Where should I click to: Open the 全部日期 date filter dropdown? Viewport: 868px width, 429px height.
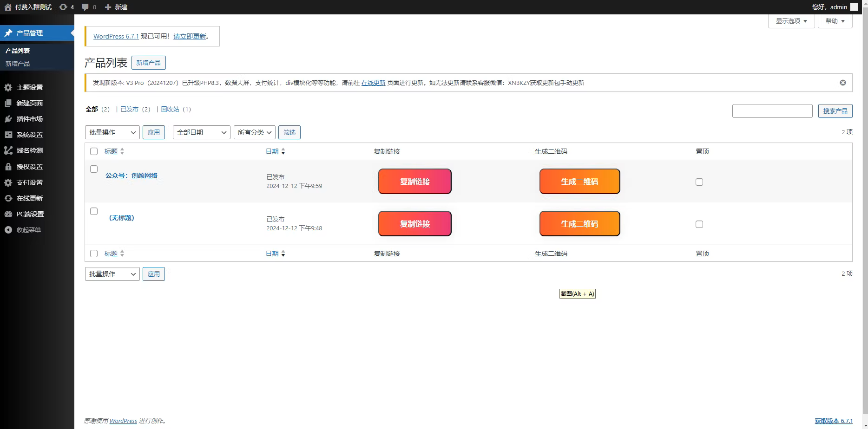(x=201, y=132)
